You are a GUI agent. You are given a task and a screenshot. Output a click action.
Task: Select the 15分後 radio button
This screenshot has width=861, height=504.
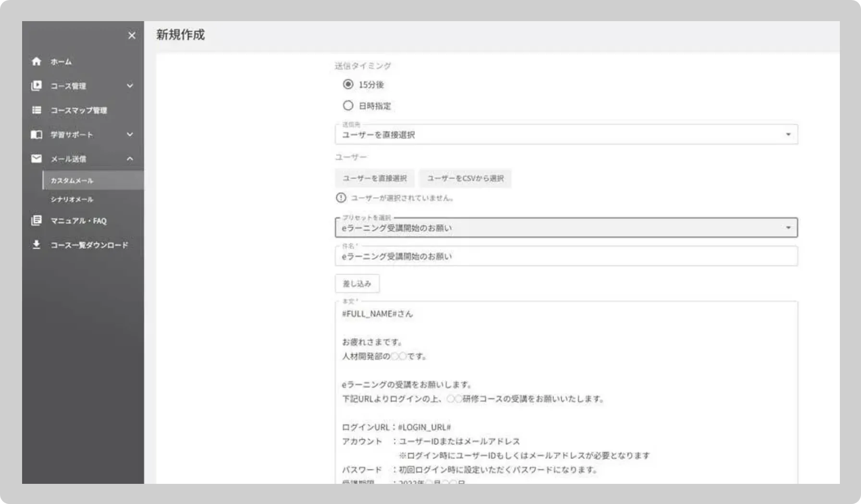click(348, 84)
